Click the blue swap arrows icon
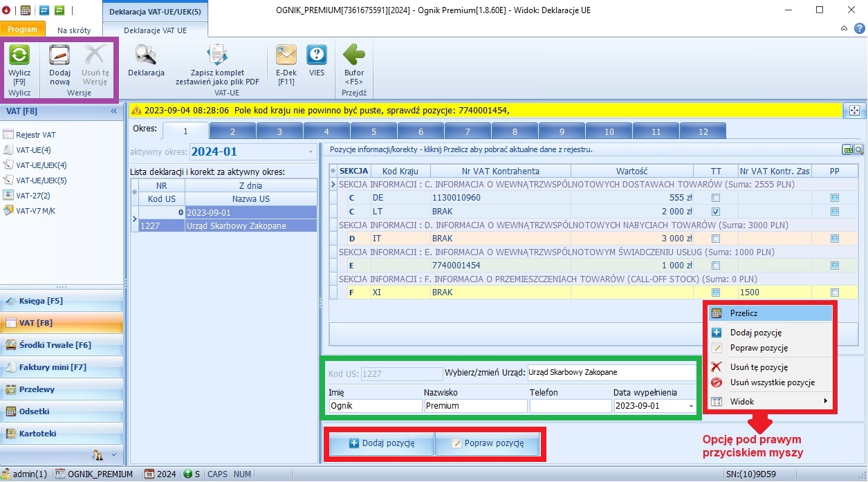Screen dimensions: 868x482 pyautogui.click(x=44, y=10)
